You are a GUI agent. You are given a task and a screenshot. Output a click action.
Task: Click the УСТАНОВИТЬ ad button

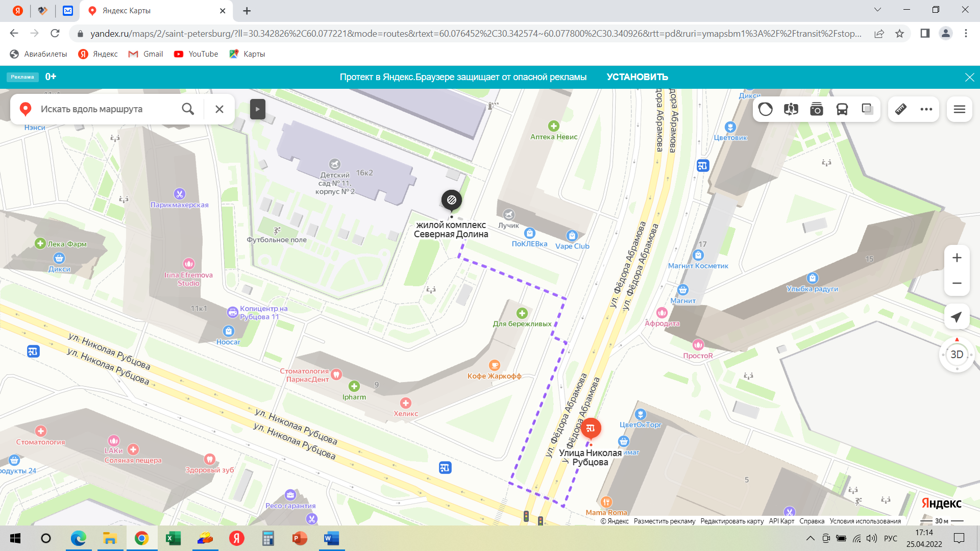pos(637,77)
